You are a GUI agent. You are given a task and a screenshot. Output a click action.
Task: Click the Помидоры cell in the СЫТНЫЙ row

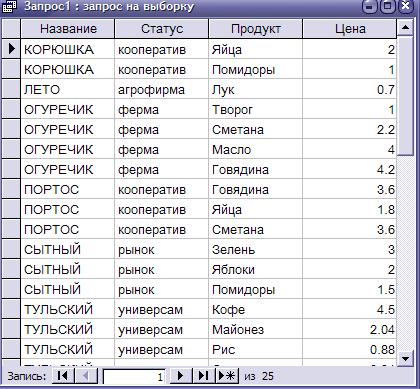click(x=256, y=289)
